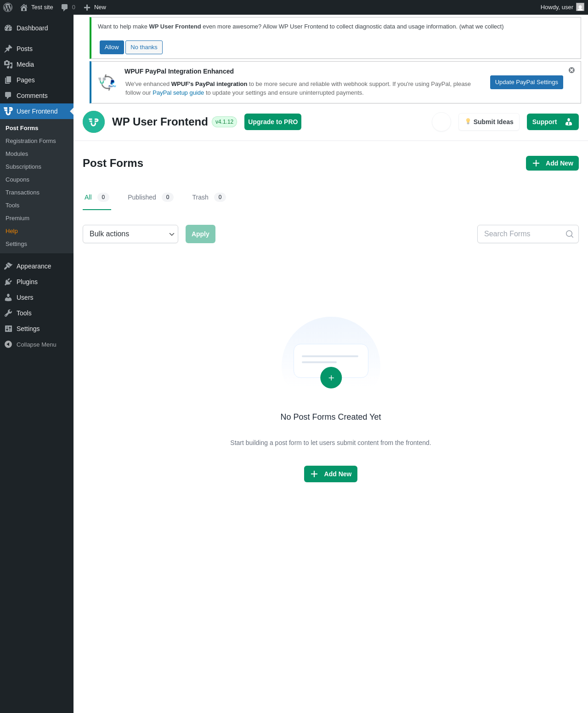Click the Tools wrench icon
The width and height of the screenshot is (588, 713).
pyautogui.click(x=8, y=313)
